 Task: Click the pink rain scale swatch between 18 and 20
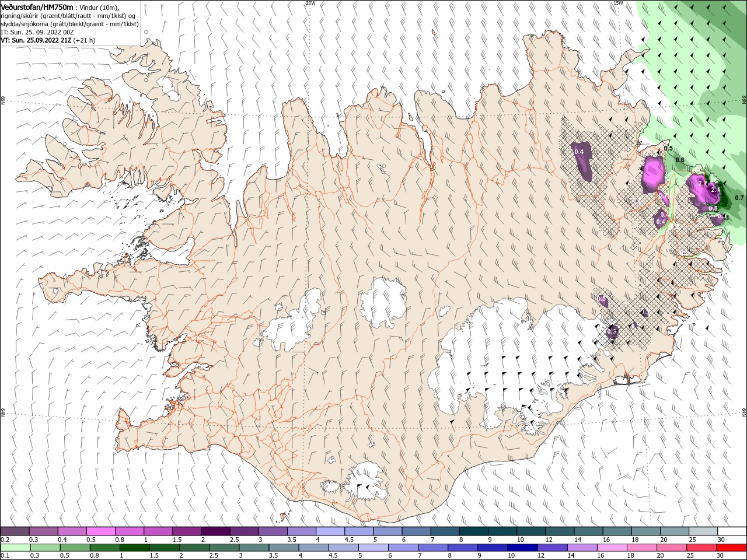641,548
